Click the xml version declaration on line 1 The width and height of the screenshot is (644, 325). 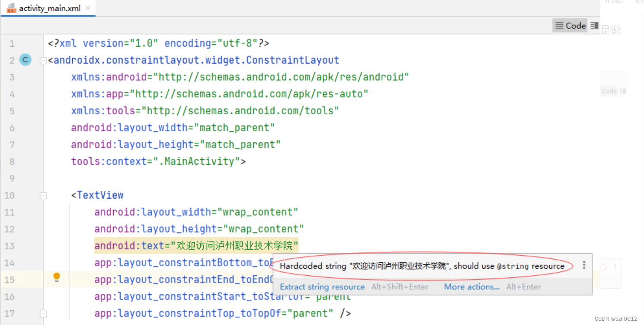click(x=159, y=43)
